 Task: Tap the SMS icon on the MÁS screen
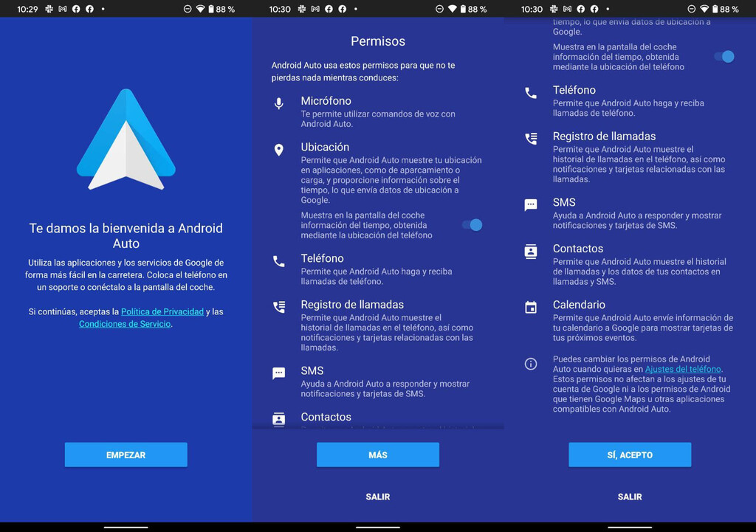(279, 373)
